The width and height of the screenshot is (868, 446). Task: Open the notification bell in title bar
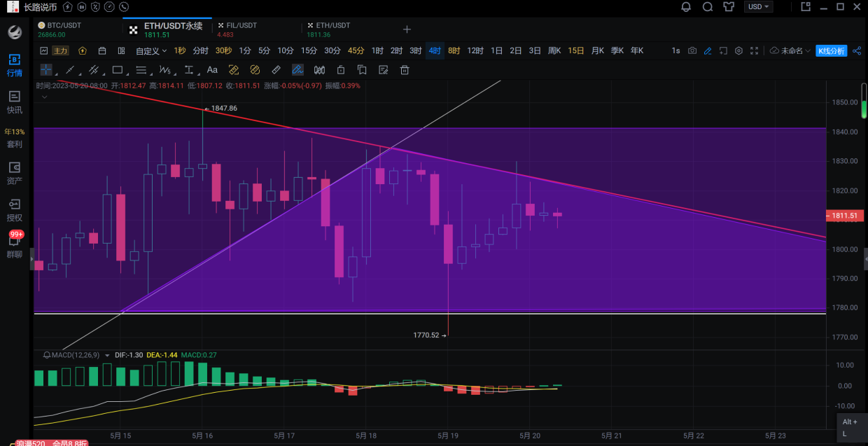coord(686,7)
